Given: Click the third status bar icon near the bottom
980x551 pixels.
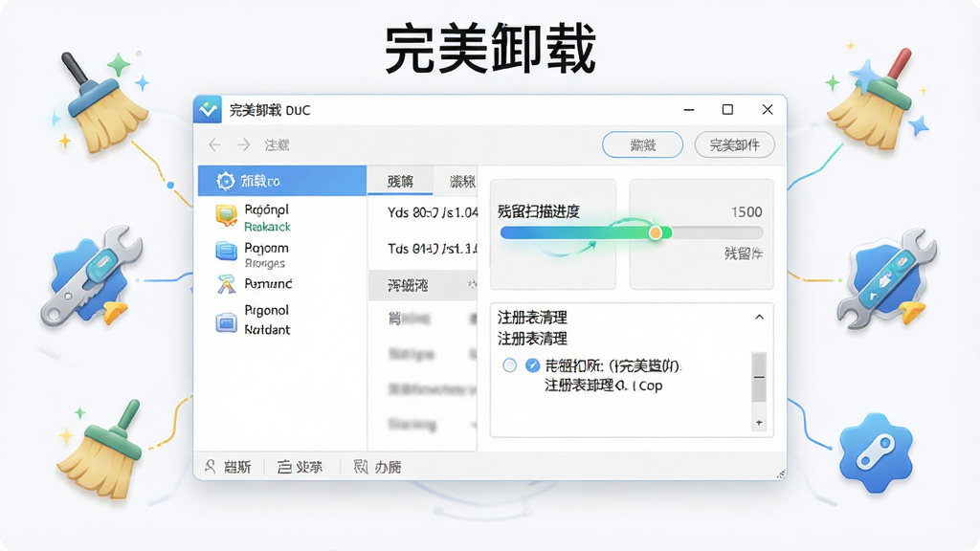Looking at the screenshot, I should tap(361, 466).
